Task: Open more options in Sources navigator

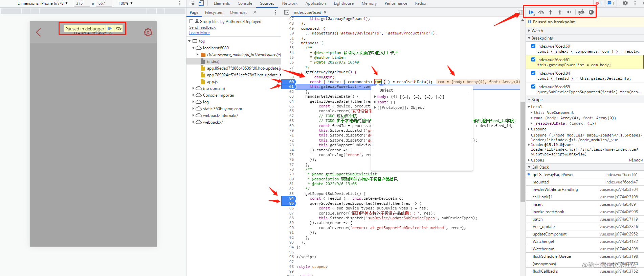Action: [x=275, y=12]
